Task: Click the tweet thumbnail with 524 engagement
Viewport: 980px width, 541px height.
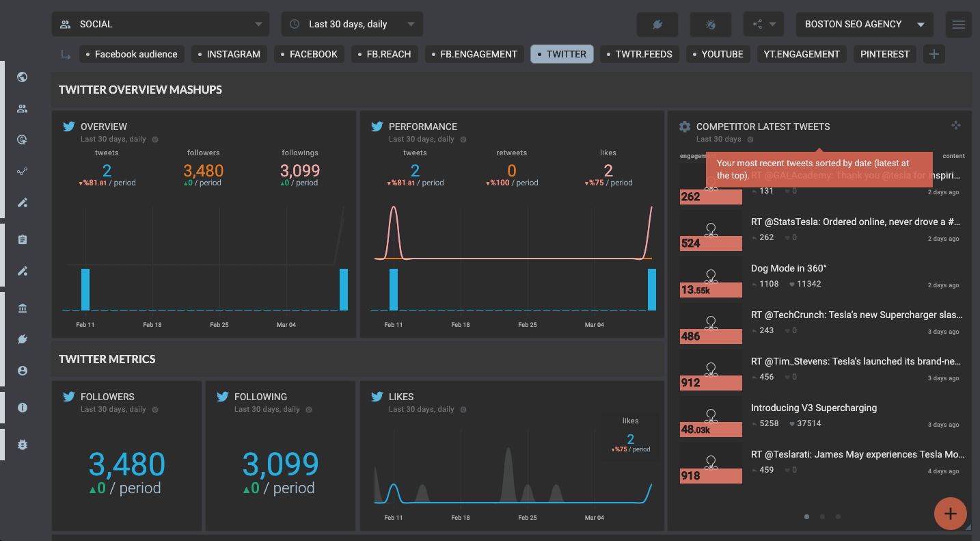Action: pyautogui.click(x=711, y=230)
